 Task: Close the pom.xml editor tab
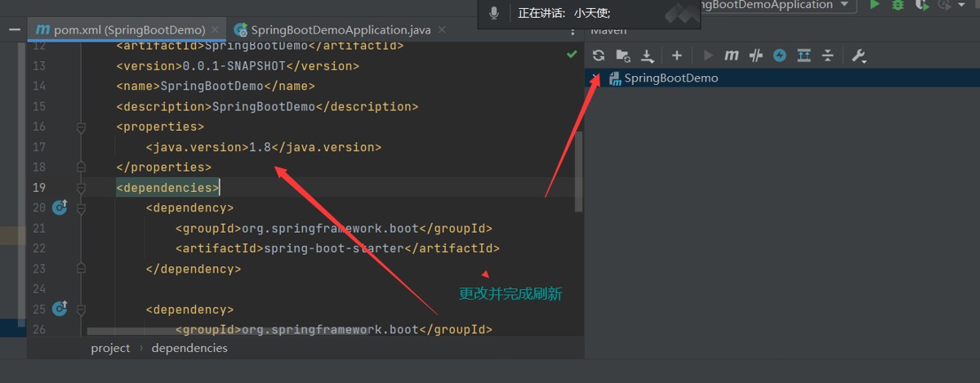(x=216, y=30)
